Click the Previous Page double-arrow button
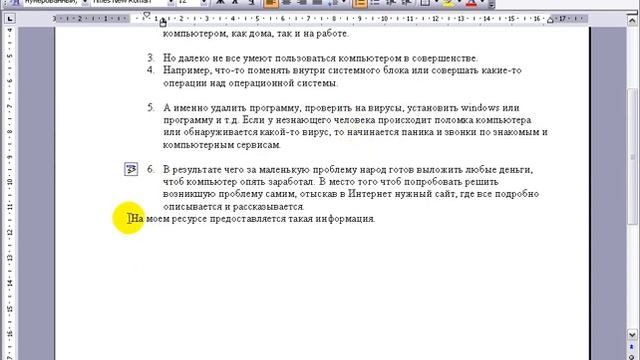640x360 pixels. (632, 347)
